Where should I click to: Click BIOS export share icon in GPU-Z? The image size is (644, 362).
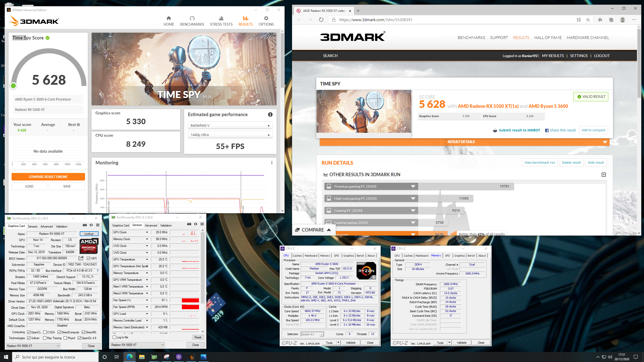pyautogui.click(x=81, y=258)
